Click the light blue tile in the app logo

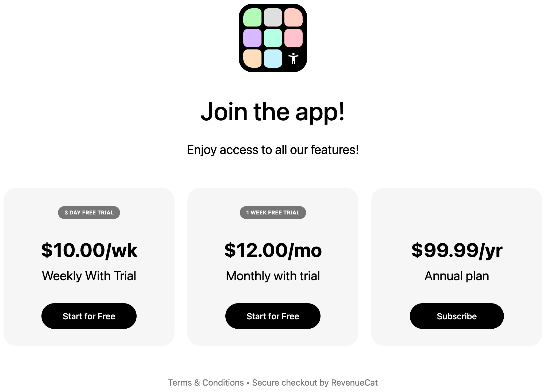click(x=273, y=58)
